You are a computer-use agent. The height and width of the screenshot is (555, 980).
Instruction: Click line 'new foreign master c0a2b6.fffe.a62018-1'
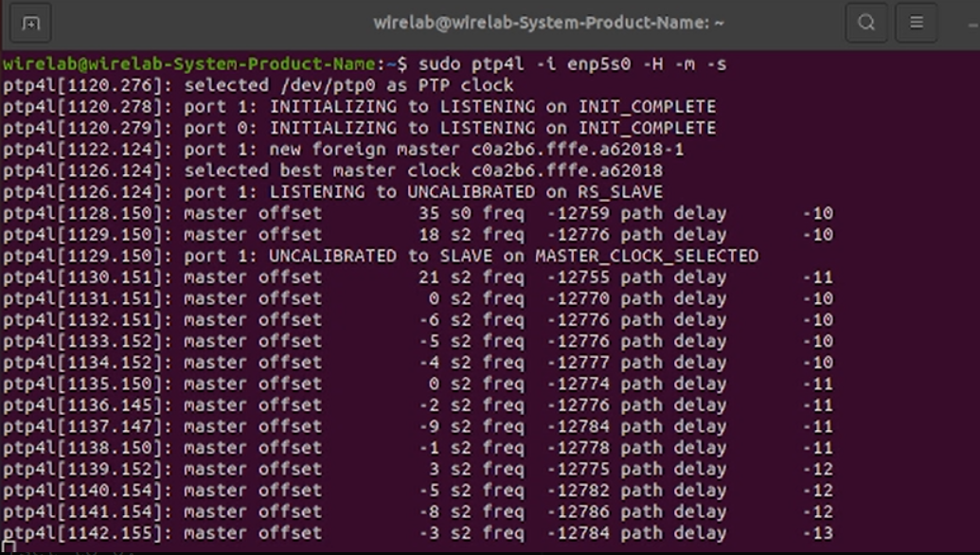tap(343, 150)
